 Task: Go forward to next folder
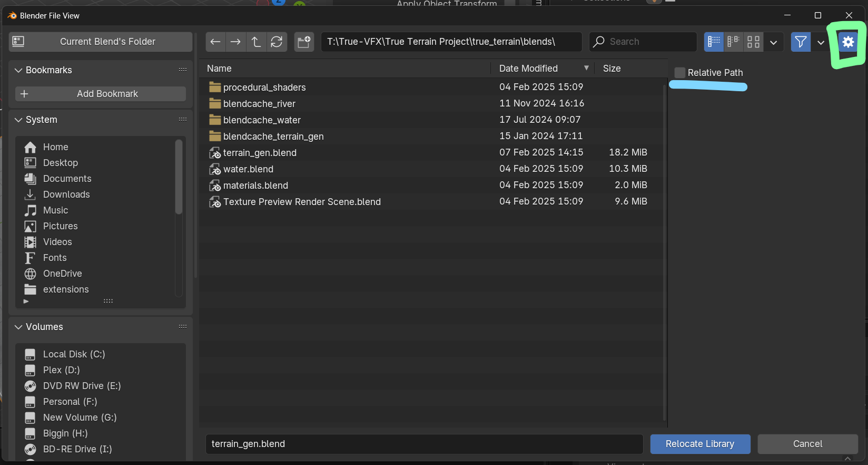(235, 42)
